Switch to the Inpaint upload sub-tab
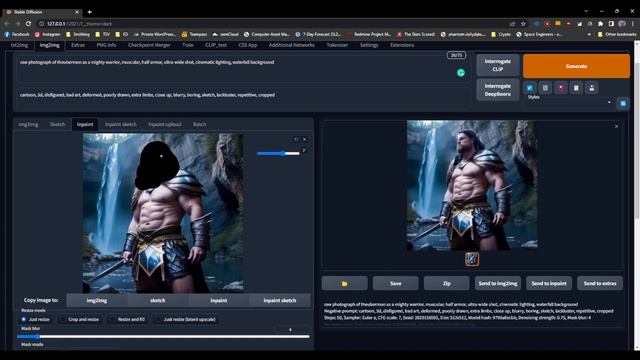This screenshot has height=360, width=640. pos(165,124)
